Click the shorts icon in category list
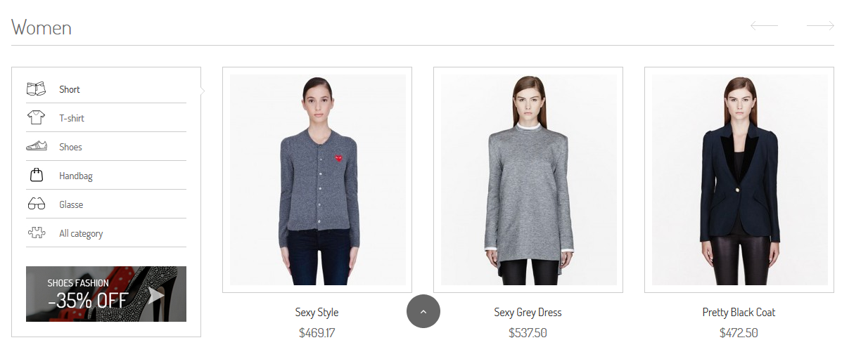868x359 pixels. click(36, 89)
